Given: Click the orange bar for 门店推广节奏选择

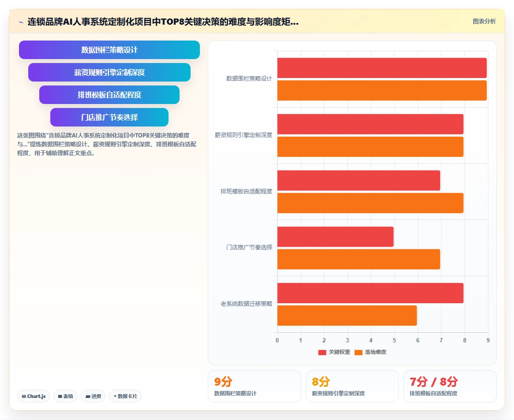Looking at the screenshot, I should [359, 259].
